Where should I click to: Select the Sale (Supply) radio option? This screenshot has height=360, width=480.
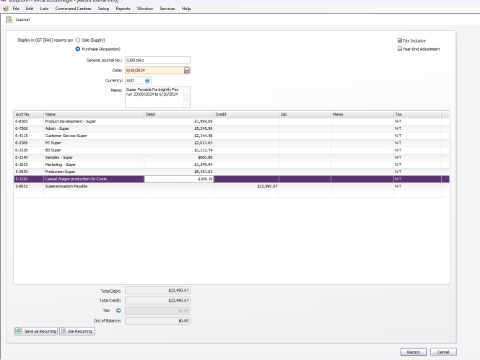click(78, 40)
